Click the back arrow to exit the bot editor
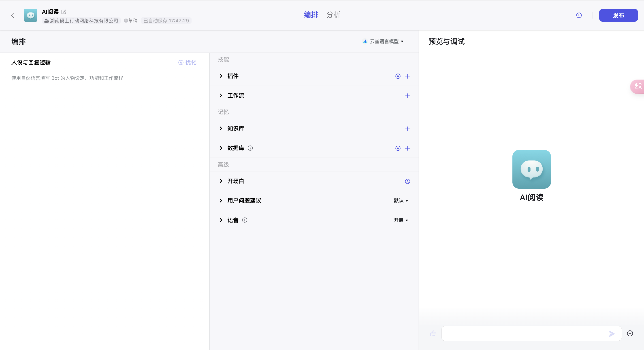644x350 pixels. click(x=13, y=15)
